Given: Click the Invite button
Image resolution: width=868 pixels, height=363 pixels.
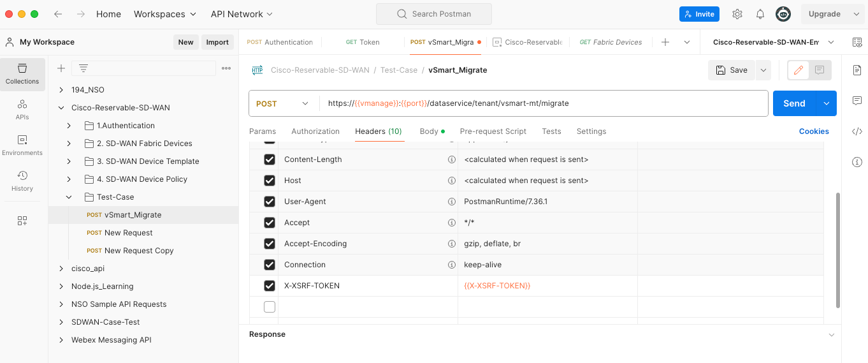Looking at the screenshot, I should pyautogui.click(x=699, y=14).
